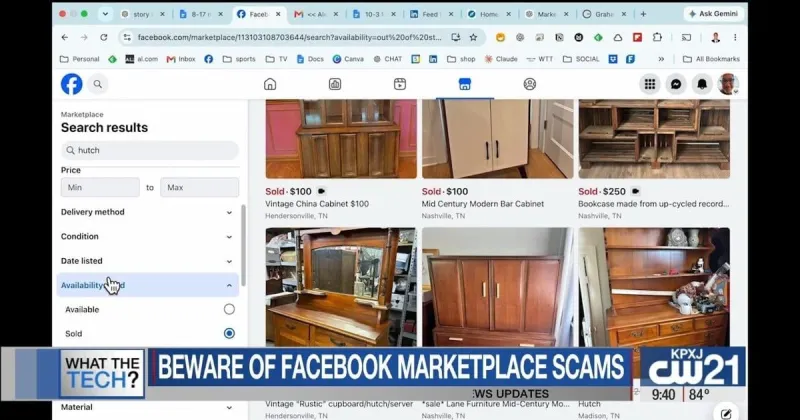Close the Facebook browser tab

[x=278, y=14]
